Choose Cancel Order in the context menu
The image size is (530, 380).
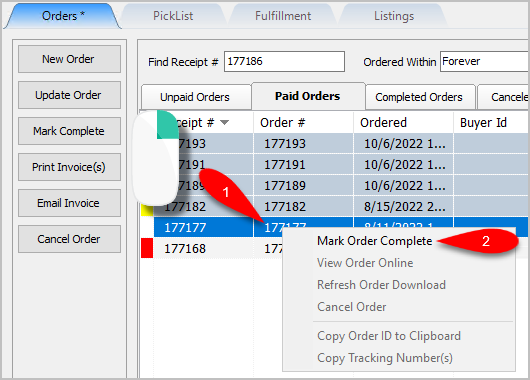pos(352,307)
